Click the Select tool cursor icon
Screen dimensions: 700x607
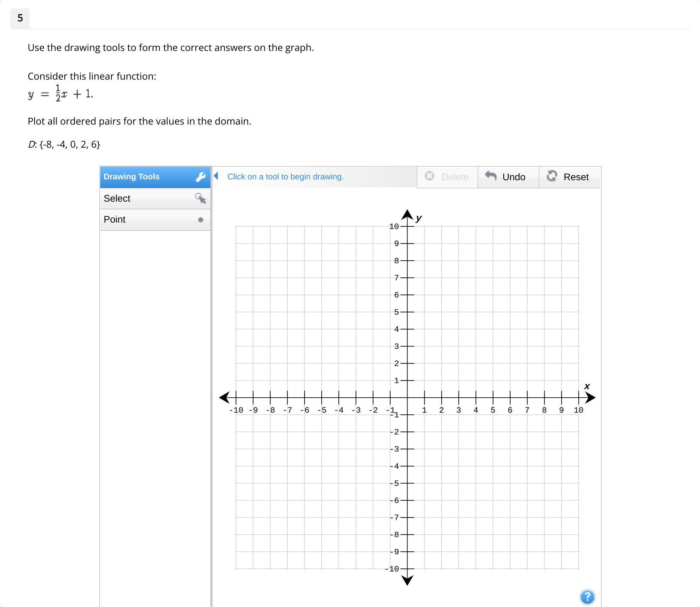point(200,198)
